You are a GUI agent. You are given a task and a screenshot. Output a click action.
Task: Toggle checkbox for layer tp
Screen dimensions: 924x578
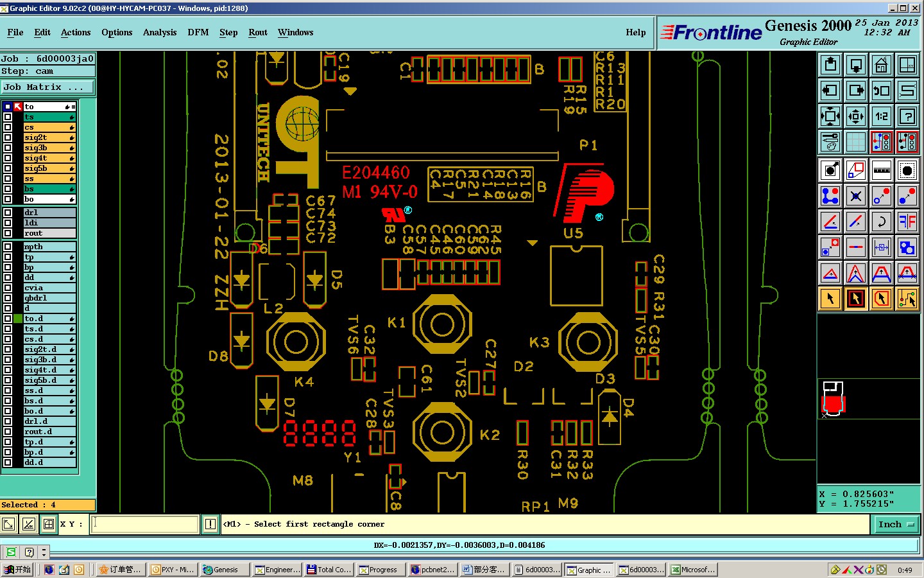(x=8, y=257)
